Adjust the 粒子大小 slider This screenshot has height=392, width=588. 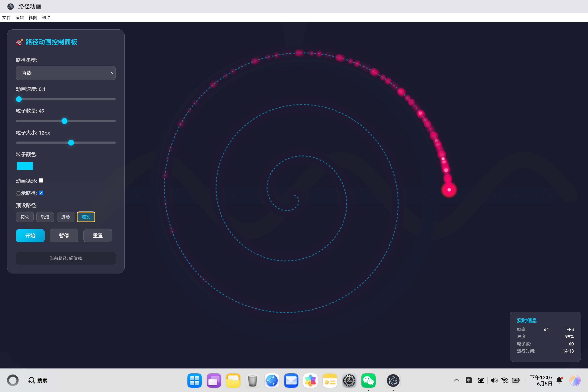click(x=66, y=143)
